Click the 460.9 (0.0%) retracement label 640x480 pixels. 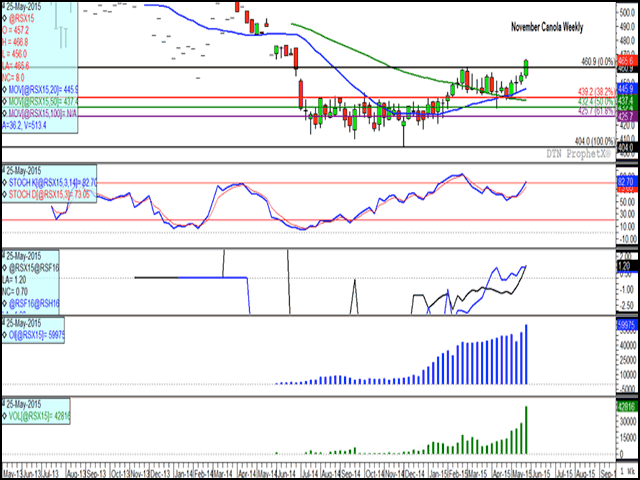point(598,62)
